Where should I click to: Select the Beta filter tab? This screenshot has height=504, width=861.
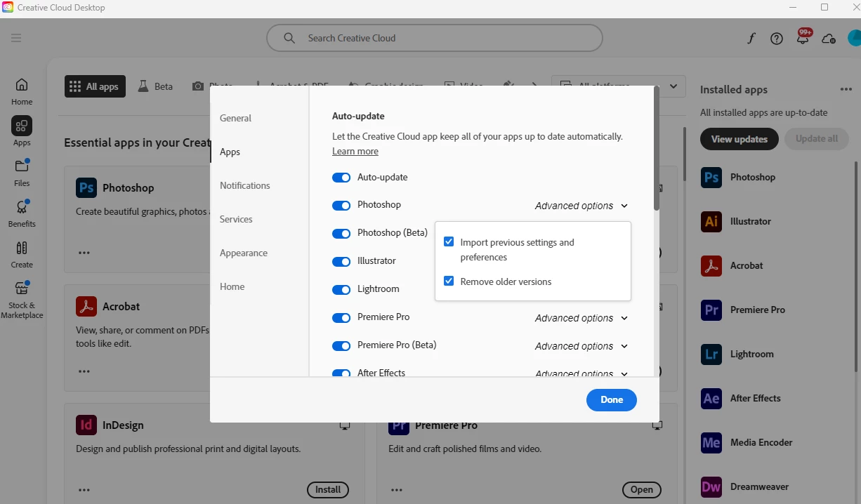pos(155,86)
